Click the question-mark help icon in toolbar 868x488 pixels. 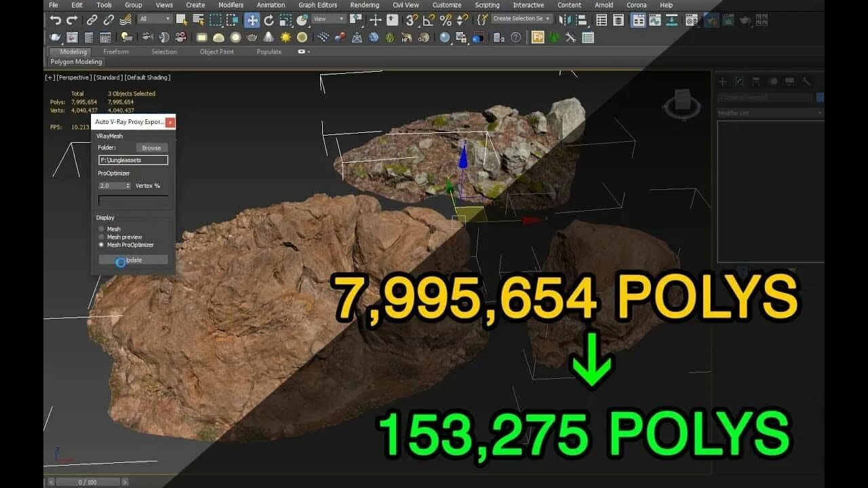click(515, 37)
